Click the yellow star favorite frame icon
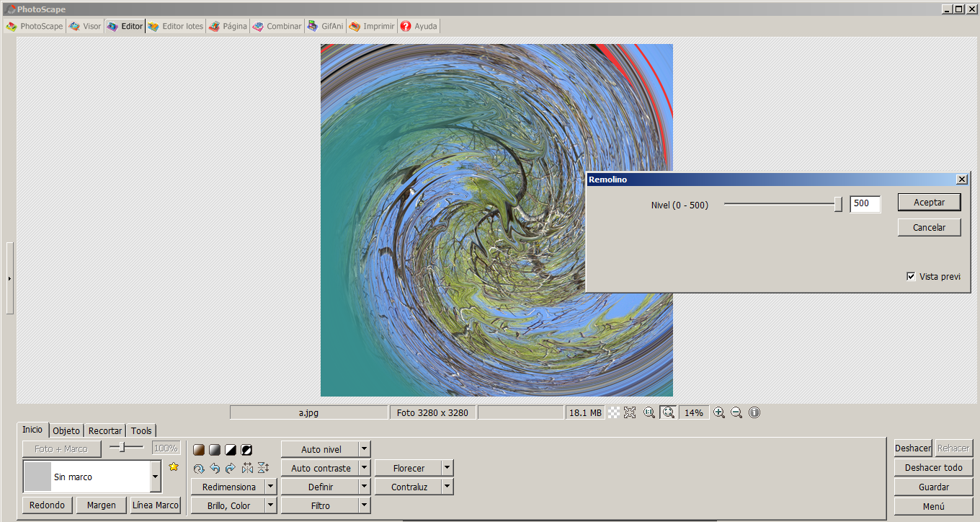This screenshot has width=980, height=522. (x=173, y=466)
